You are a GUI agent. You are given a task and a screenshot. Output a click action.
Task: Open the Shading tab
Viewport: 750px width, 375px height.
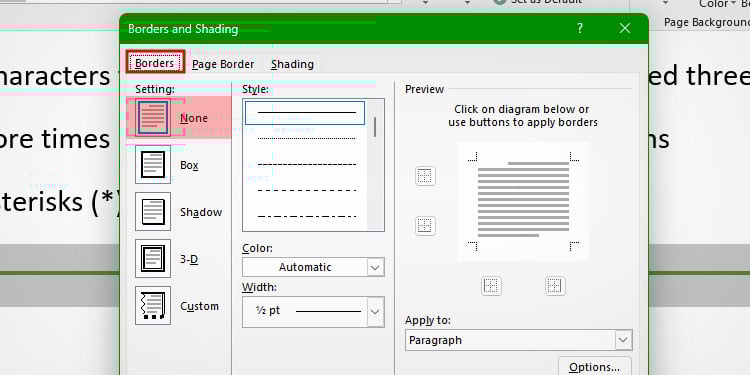tap(292, 64)
